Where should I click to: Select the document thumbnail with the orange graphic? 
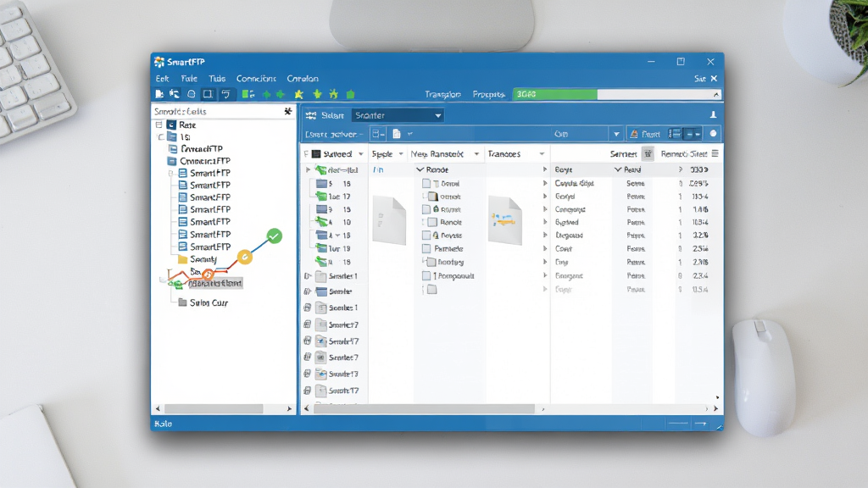pyautogui.click(x=505, y=219)
